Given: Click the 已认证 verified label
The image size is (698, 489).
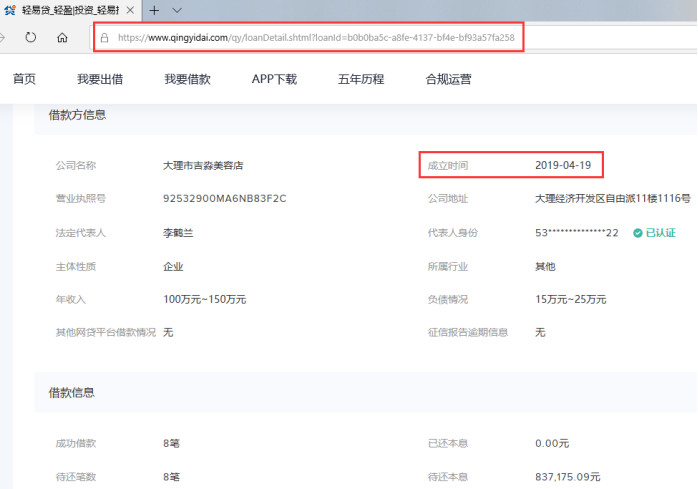Looking at the screenshot, I should pyautogui.click(x=660, y=233).
